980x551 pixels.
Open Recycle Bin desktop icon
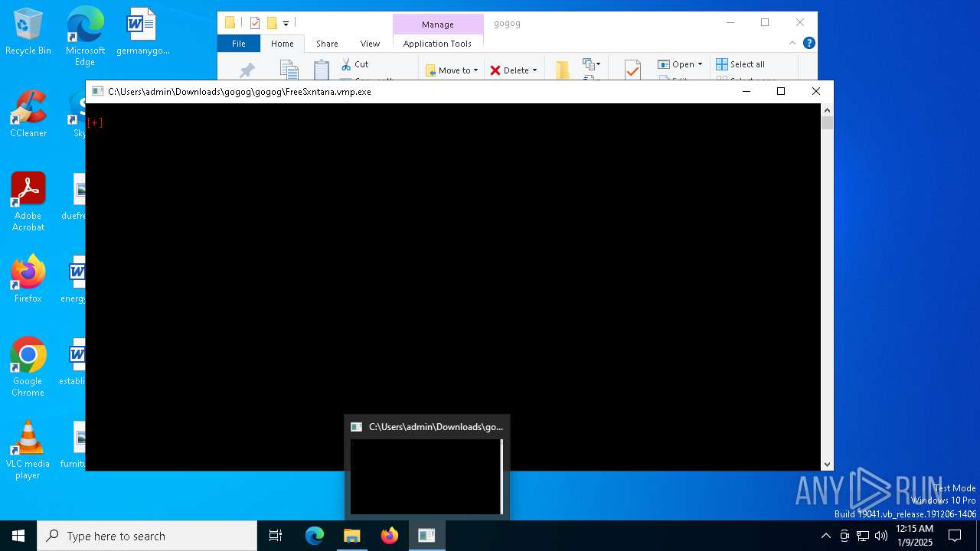coord(28,31)
